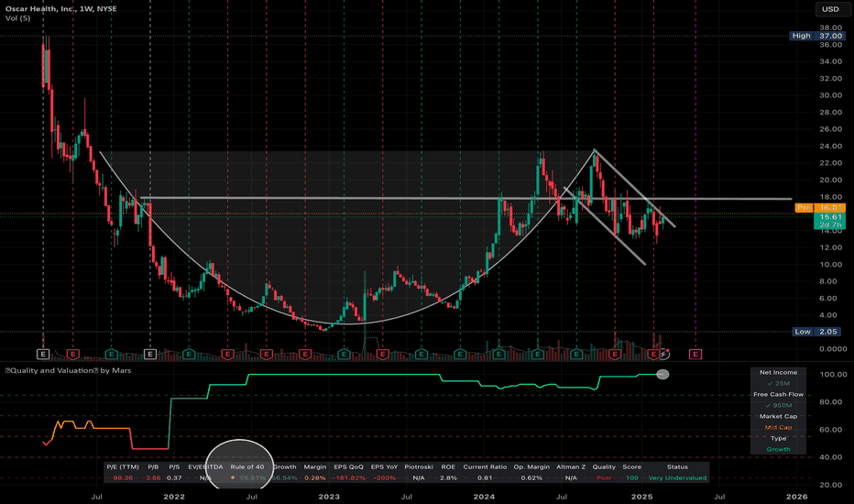The height and width of the screenshot is (504, 854).
Task: Click the 38.00 price axis label
Action: click(x=830, y=27)
